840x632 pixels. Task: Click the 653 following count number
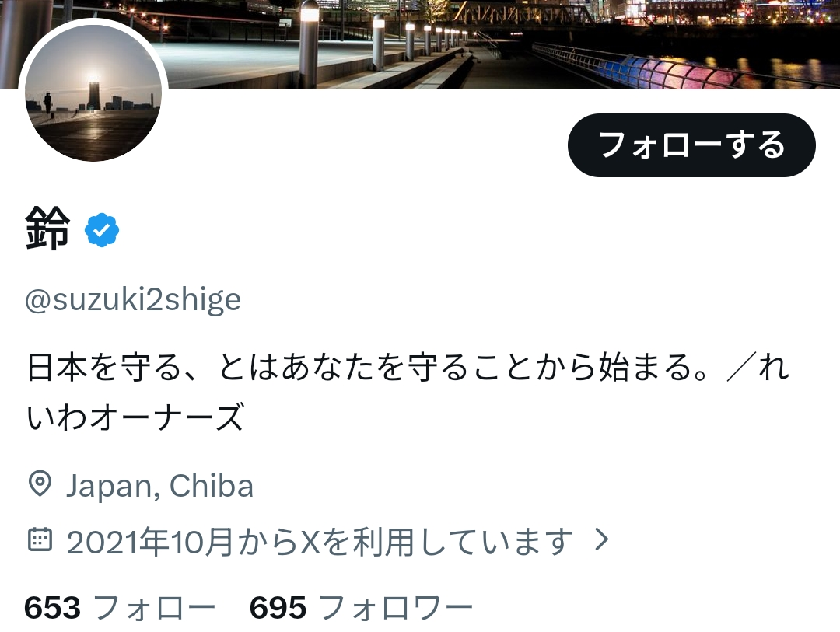coord(53,608)
